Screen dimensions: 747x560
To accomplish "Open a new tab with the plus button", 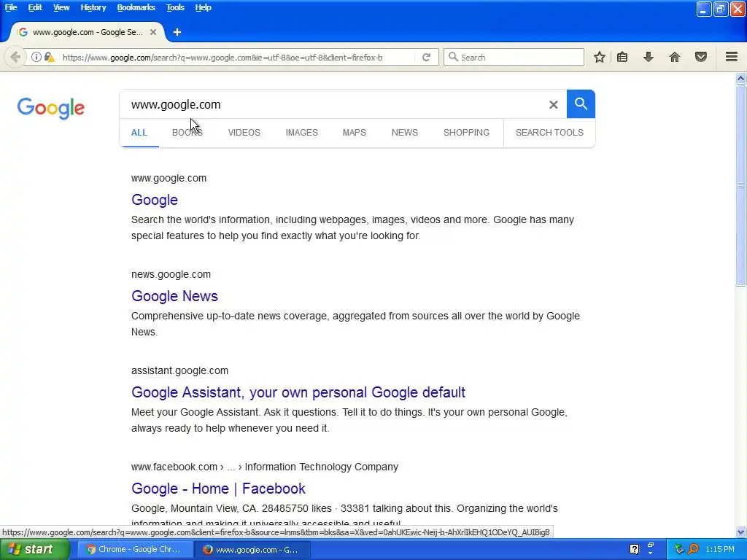I will pos(177,32).
